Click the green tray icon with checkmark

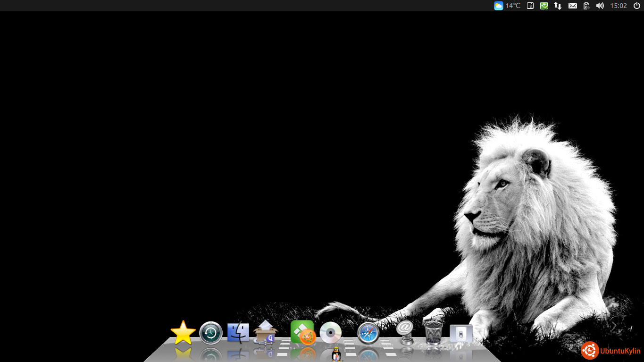coord(544,6)
